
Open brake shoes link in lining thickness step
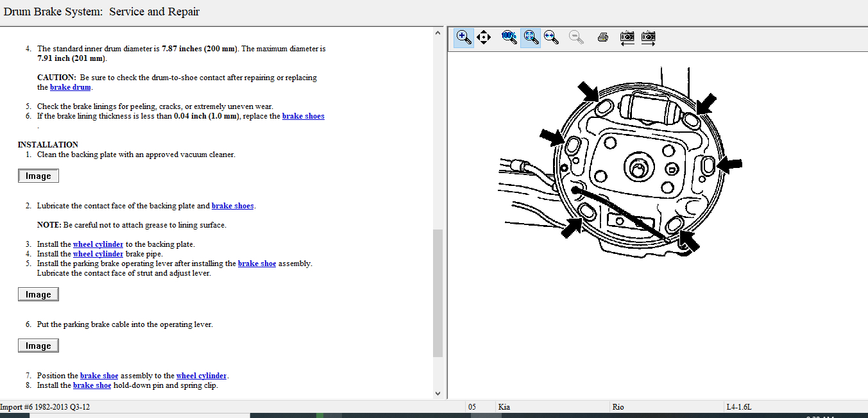pos(303,116)
